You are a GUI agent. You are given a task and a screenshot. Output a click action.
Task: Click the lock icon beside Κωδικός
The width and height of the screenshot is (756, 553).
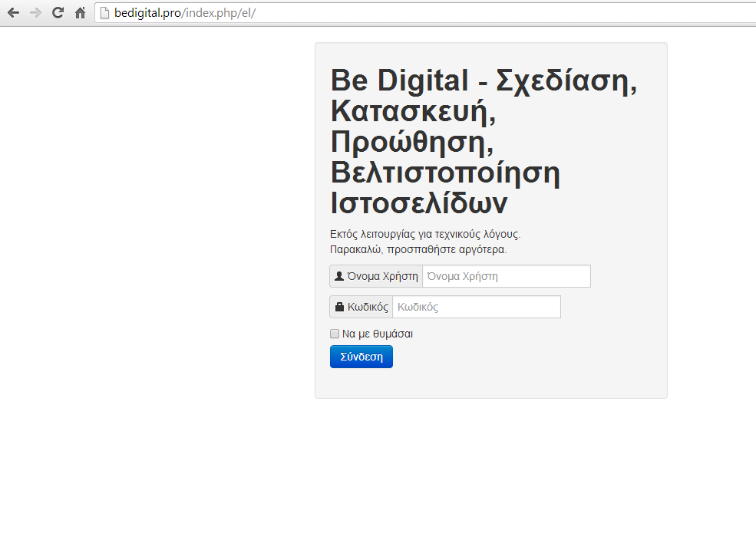click(x=339, y=307)
